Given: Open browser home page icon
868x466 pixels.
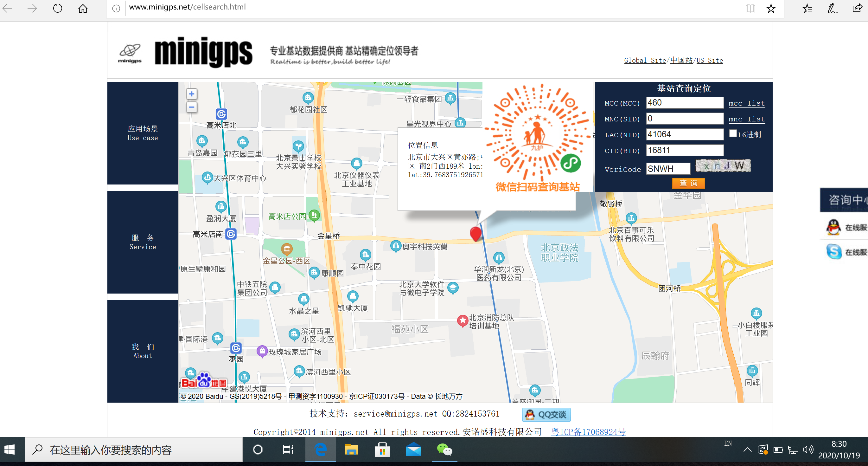Looking at the screenshot, I should click(x=83, y=8).
